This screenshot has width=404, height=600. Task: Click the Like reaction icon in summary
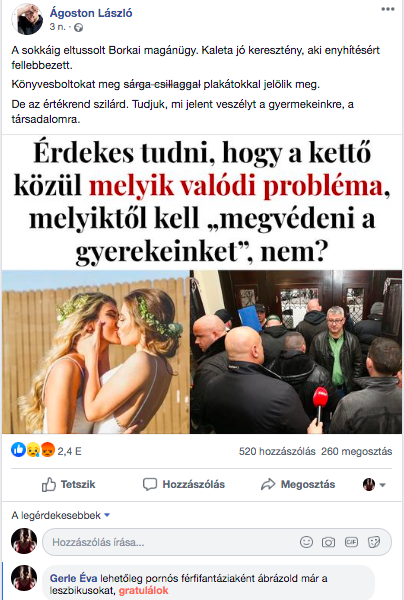(x=18, y=449)
